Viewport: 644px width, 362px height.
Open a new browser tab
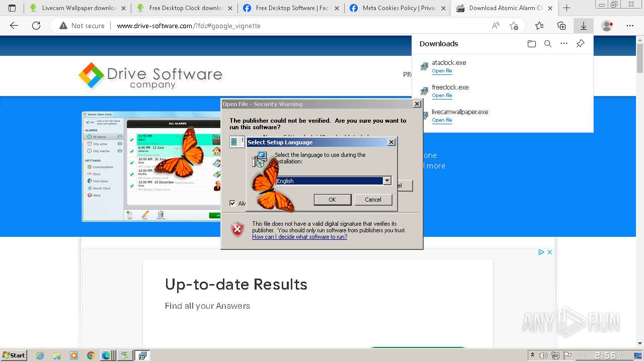(x=567, y=8)
